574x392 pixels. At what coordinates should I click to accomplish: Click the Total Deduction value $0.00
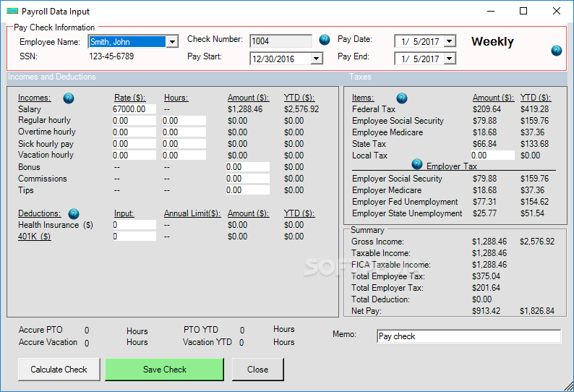click(x=481, y=299)
